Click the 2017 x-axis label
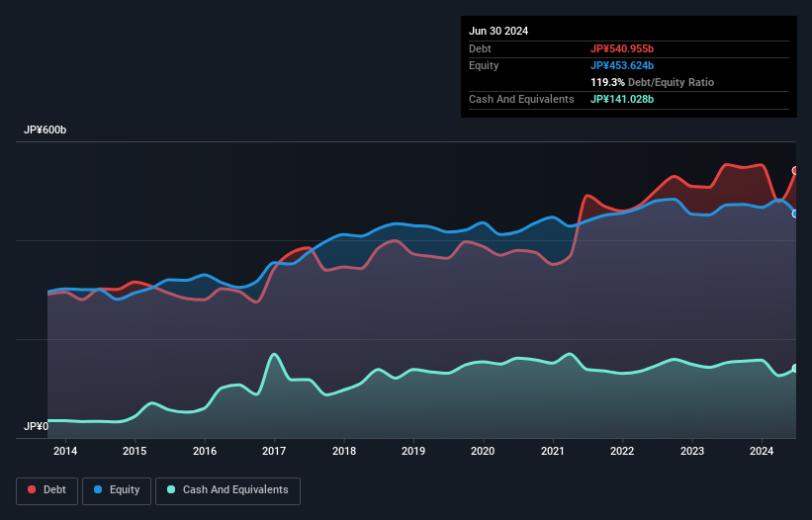812x520 pixels. click(x=274, y=451)
